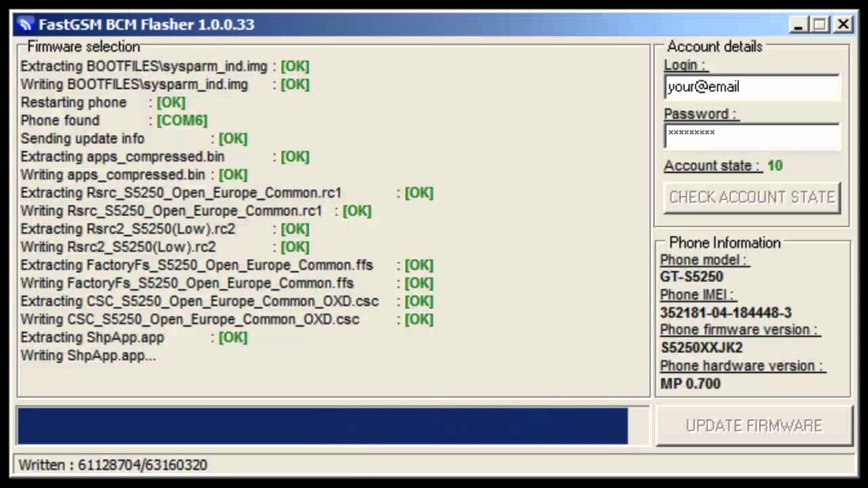This screenshot has width=868, height=488.
Task: Click the 'Account state :' label
Action: coord(712,166)
